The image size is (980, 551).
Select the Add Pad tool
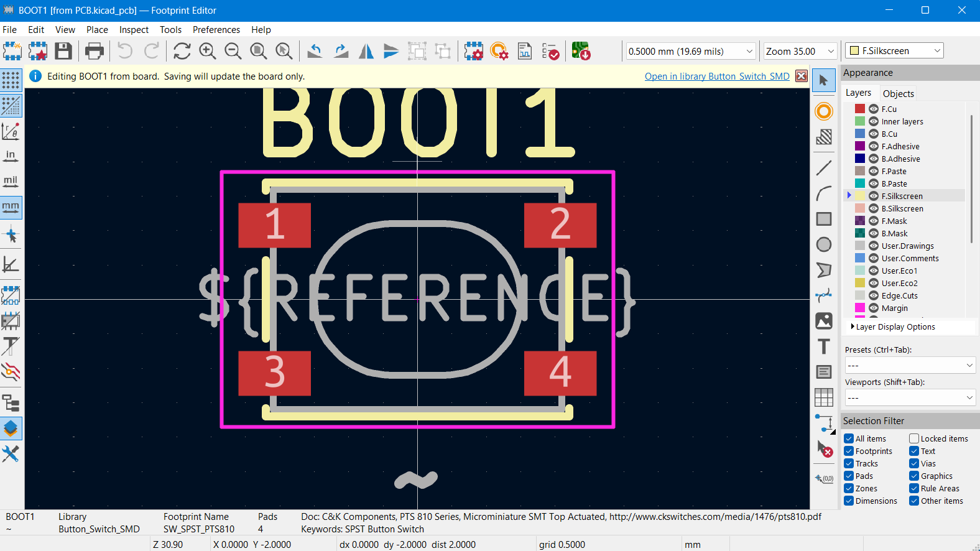tap(823, 111)
